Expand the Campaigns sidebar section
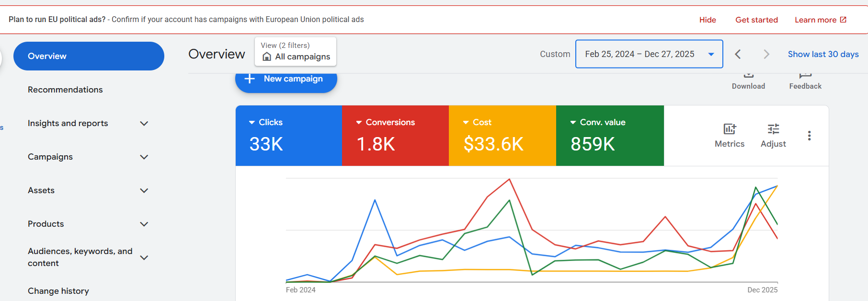Screen dimensions: 868x301 click(144, 157)
